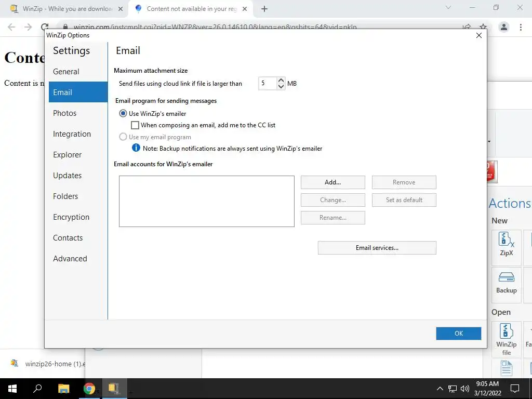
Task: Open the General settings section
Action: coord(78,72)
